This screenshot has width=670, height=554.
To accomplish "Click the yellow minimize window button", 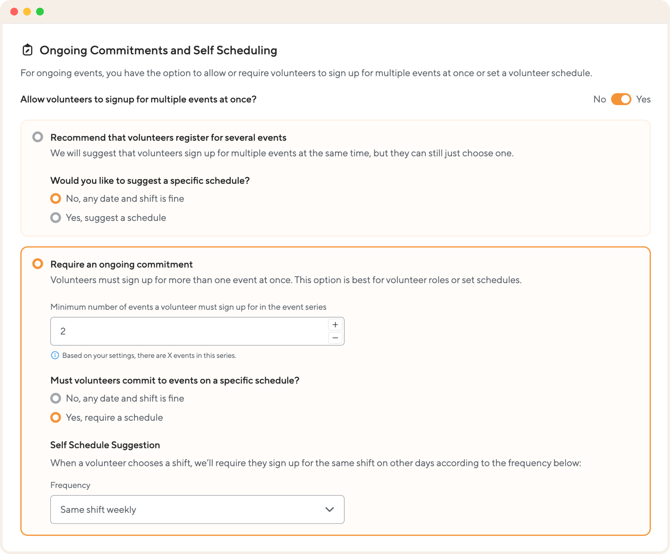I will [27, 12].
